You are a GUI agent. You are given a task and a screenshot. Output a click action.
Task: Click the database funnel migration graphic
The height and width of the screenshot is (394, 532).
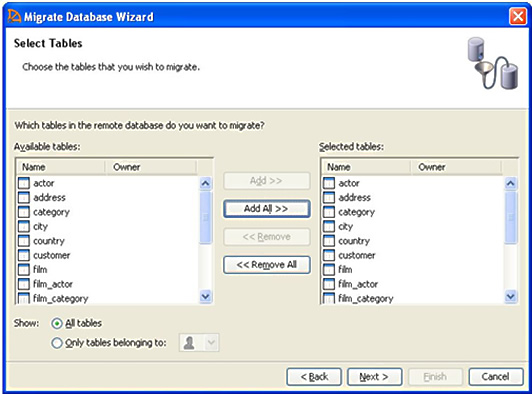[x=493, y=63]
